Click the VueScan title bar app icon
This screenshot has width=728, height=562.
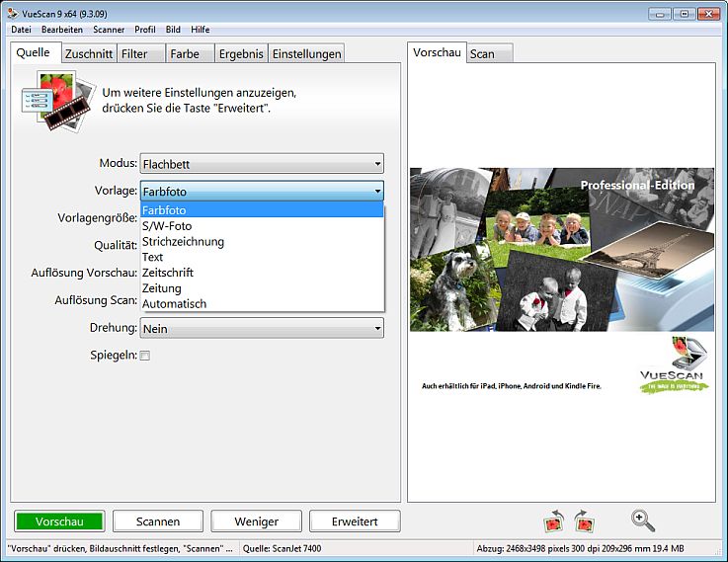[x=13, y=14]
